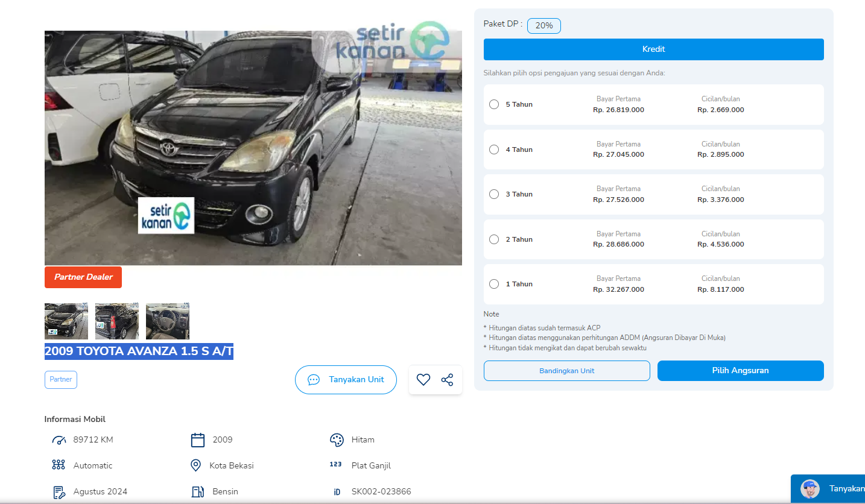Click the Bandingkan Unit button
This screenshot has width=865, height=504.
tap(567, 371)
